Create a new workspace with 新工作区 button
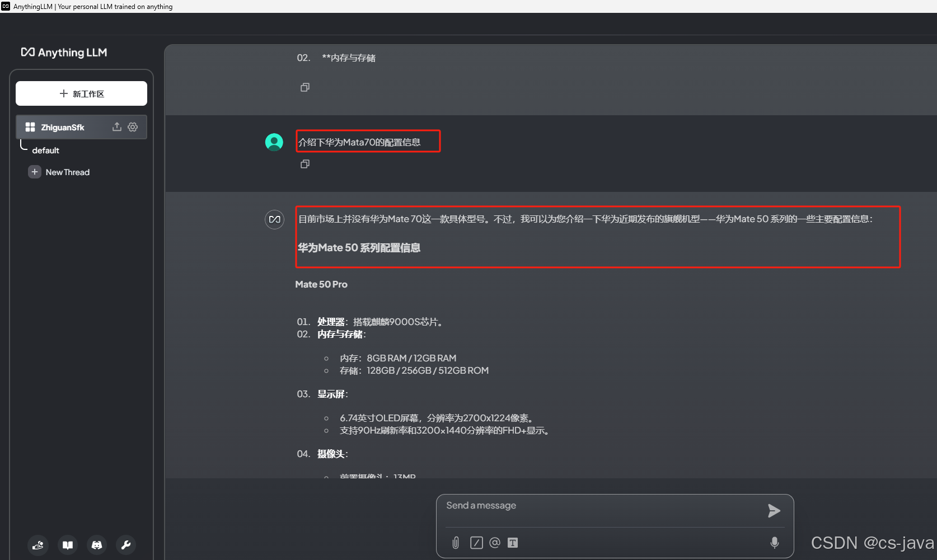Image resolution: width=937 pixels, height=560 pixels. 81,93
